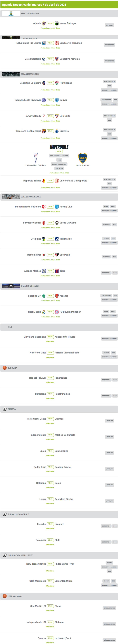Click the Euroliga basketball icon

coord(4,368)
